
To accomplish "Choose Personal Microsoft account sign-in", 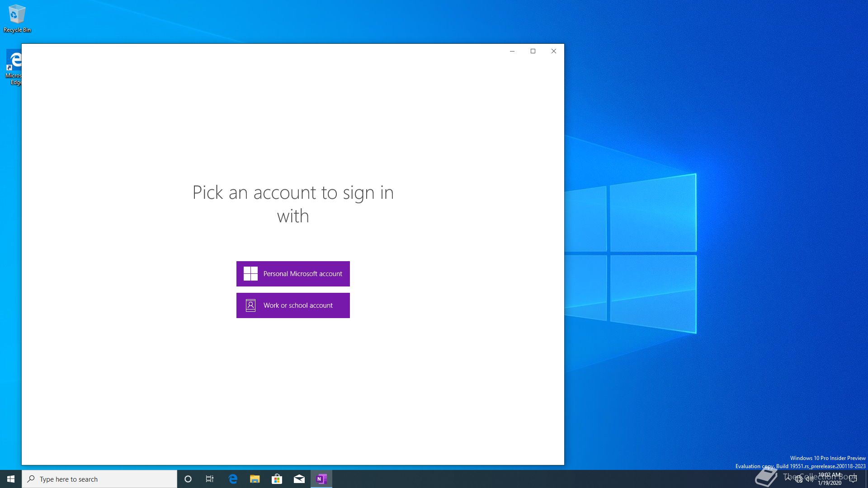I will (293, 274).
